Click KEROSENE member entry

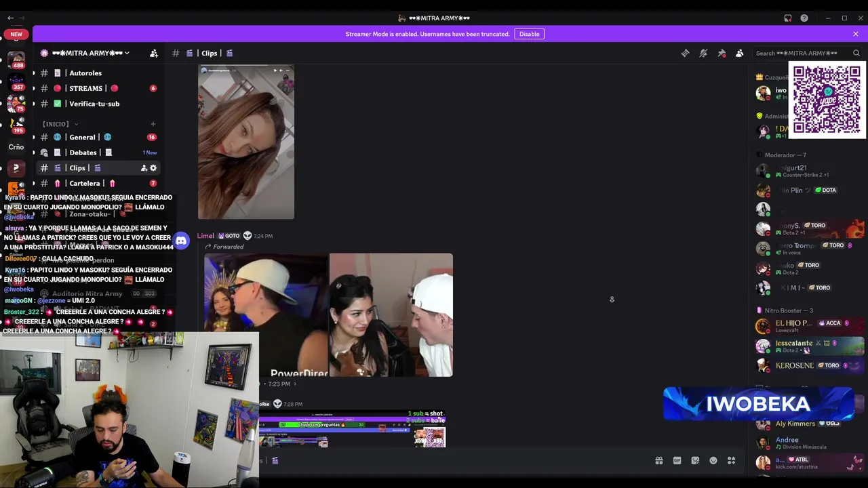tap(810, 365)
